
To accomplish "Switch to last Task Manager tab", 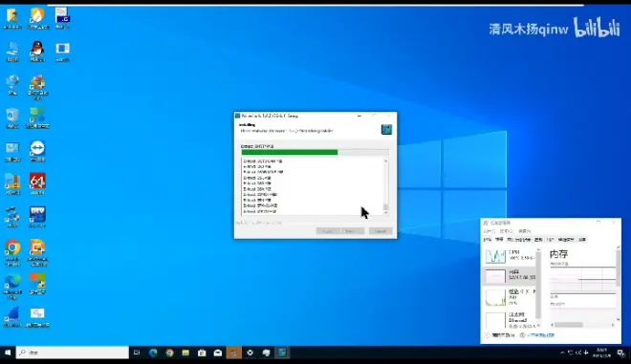I will coord(582,240).
